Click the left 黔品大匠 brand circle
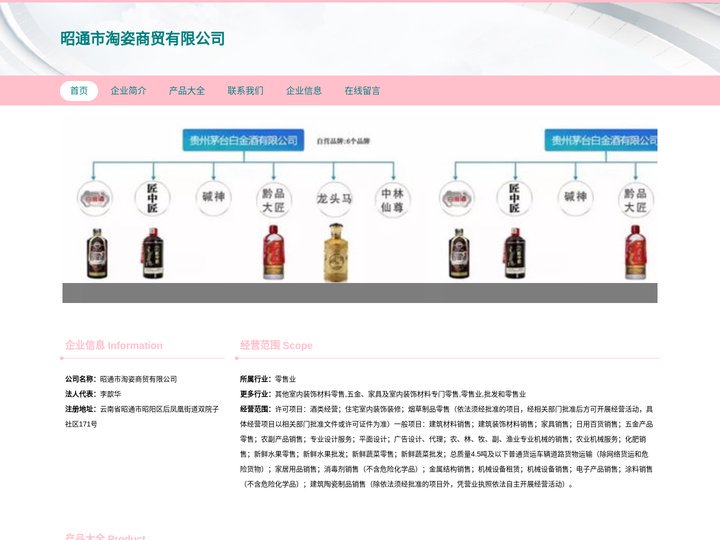This screenshot has height=540, width=720. (x=274, y=200)
